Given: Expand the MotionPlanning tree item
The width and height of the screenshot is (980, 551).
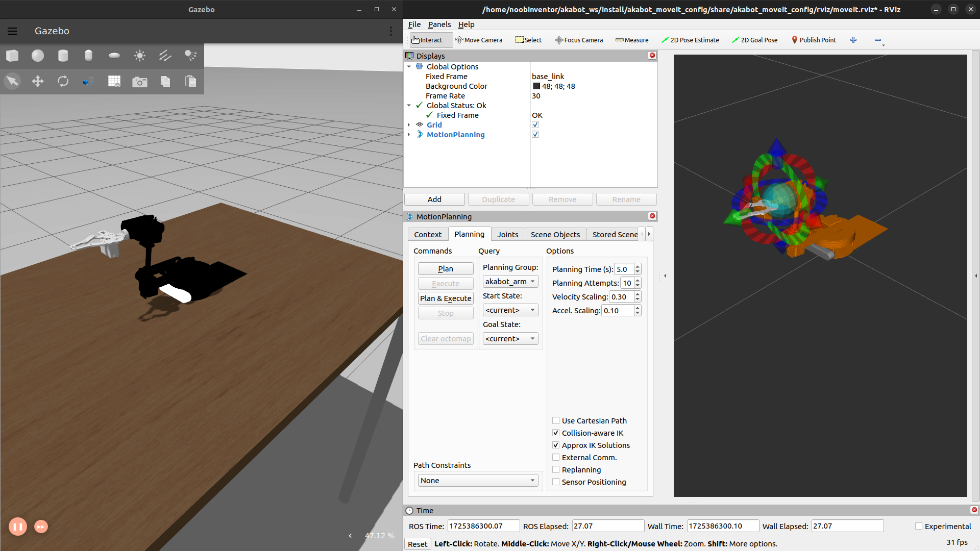Looking at the screenshot, I should tap(409, 135).
